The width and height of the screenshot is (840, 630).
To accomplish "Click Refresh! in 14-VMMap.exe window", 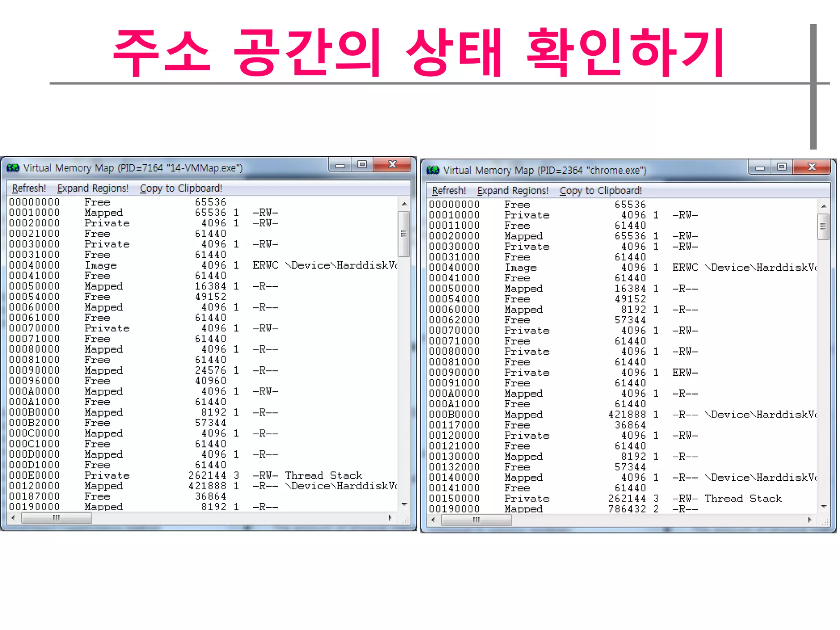I will 29,188.
